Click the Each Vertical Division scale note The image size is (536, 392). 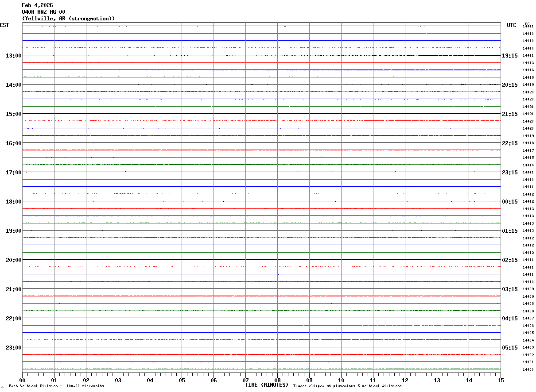(56, 386)
